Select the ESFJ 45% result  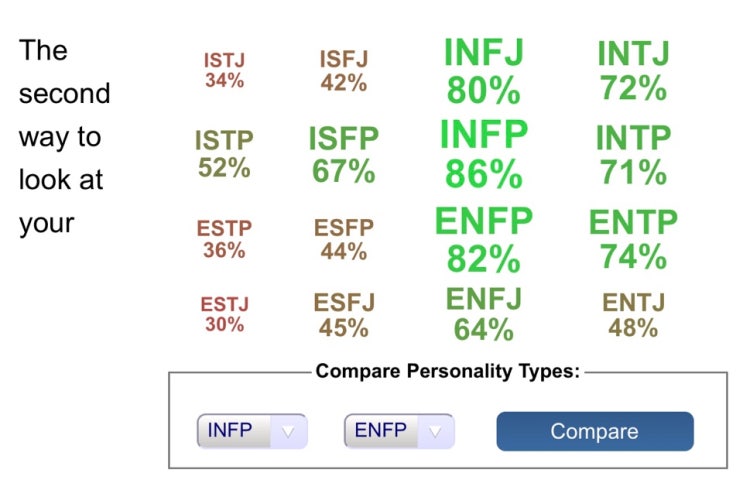[x=343, y=314]
